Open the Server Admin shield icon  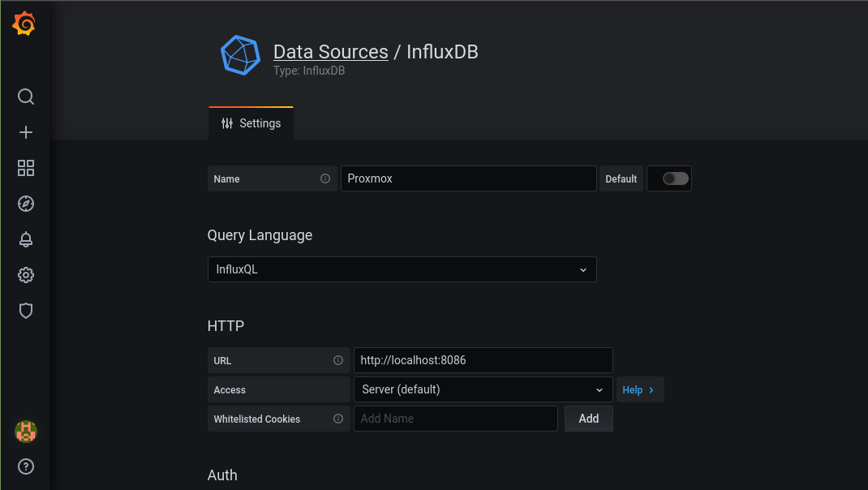25,311
